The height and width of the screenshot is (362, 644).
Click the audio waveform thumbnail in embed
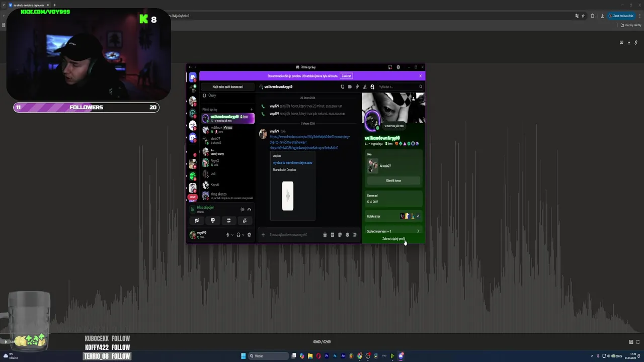tap(288, 196)
